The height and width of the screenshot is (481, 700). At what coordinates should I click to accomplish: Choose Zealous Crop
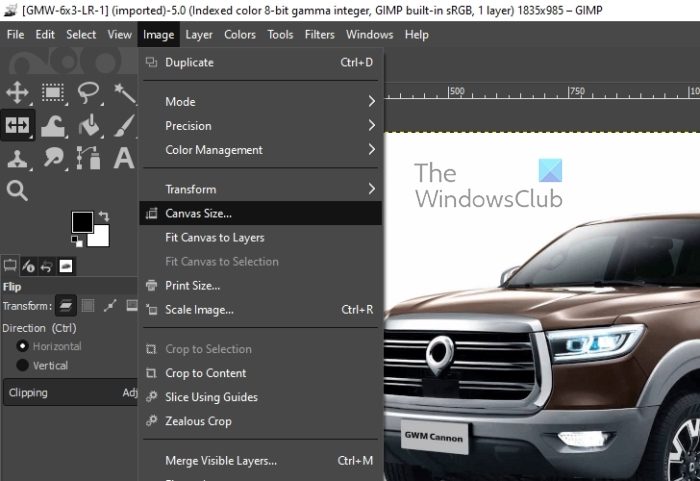(x=261, y=421)
